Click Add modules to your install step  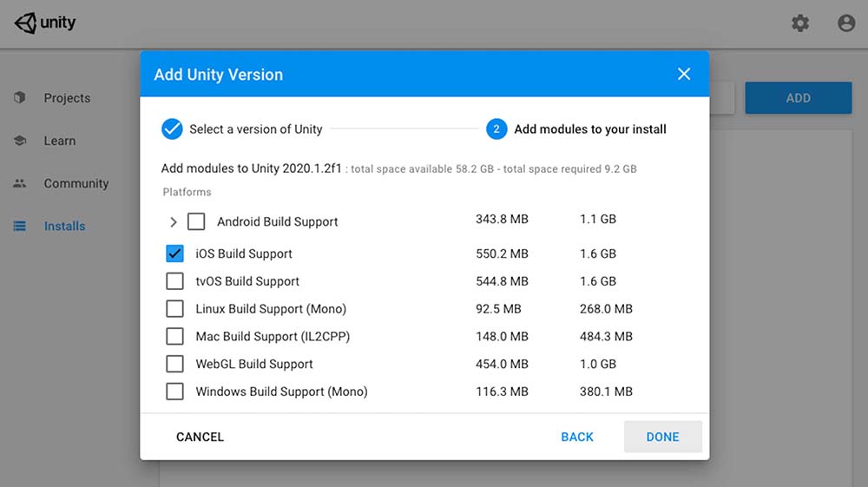(590, 129)
